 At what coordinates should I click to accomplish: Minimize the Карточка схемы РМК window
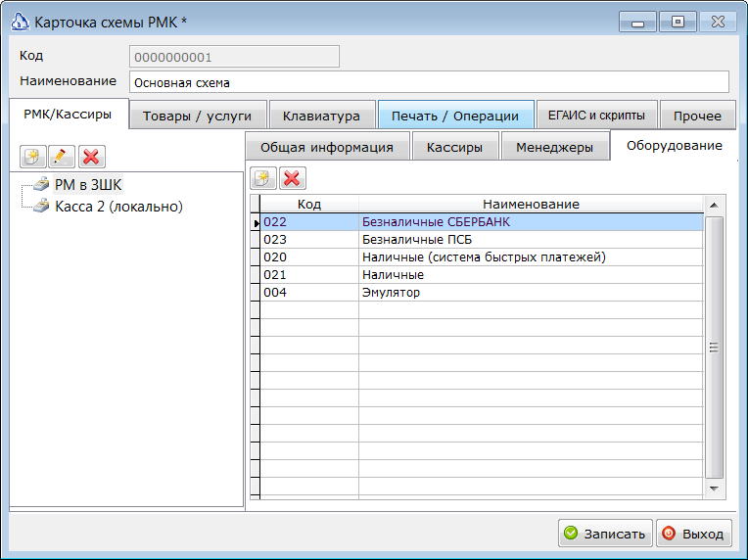(637, 23)
